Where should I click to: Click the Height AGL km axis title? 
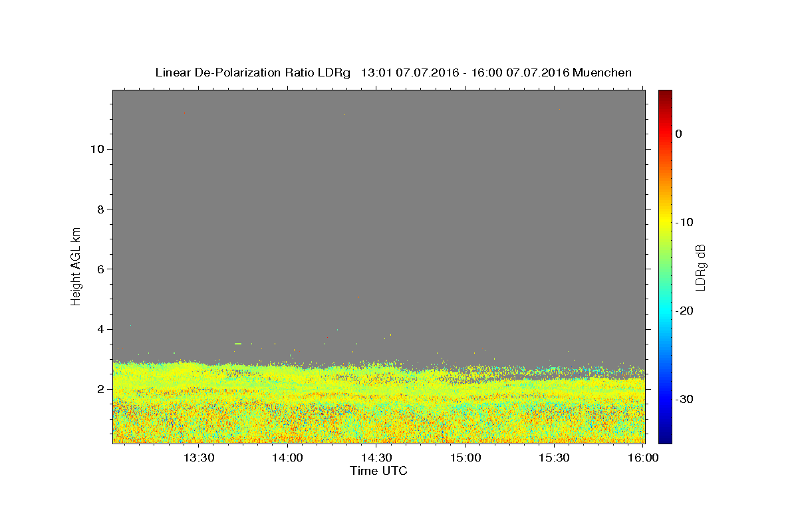click(76, 265)
